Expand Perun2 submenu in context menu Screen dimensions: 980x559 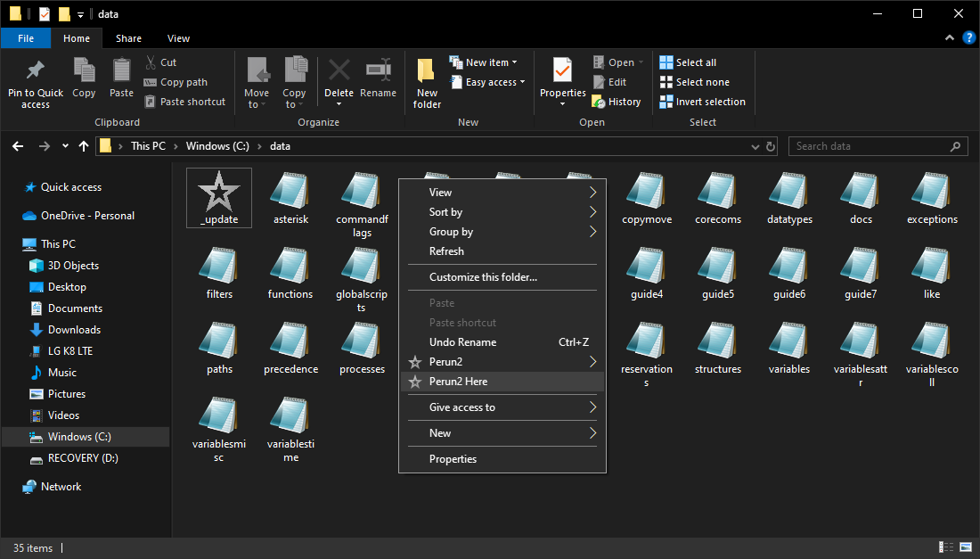point(502,361)
